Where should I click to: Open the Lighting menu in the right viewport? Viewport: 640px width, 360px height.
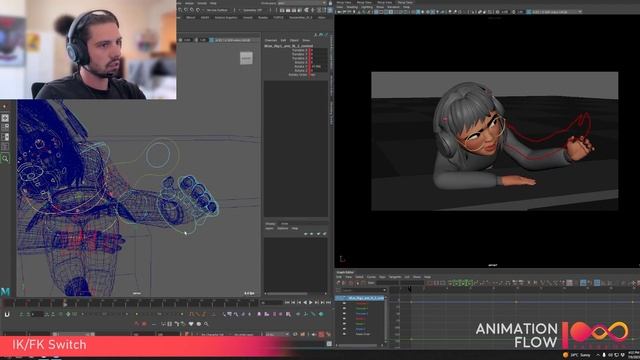click(367, 7)
